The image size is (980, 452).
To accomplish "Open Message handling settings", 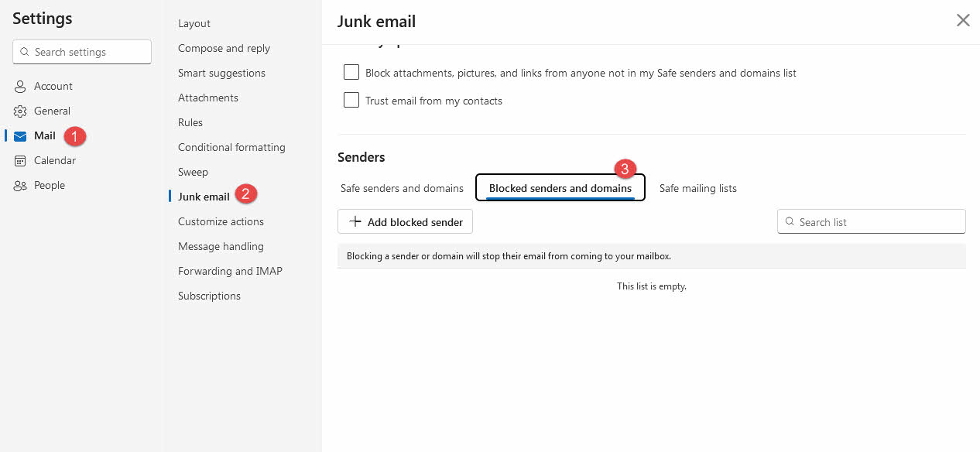I will (221, 246).
